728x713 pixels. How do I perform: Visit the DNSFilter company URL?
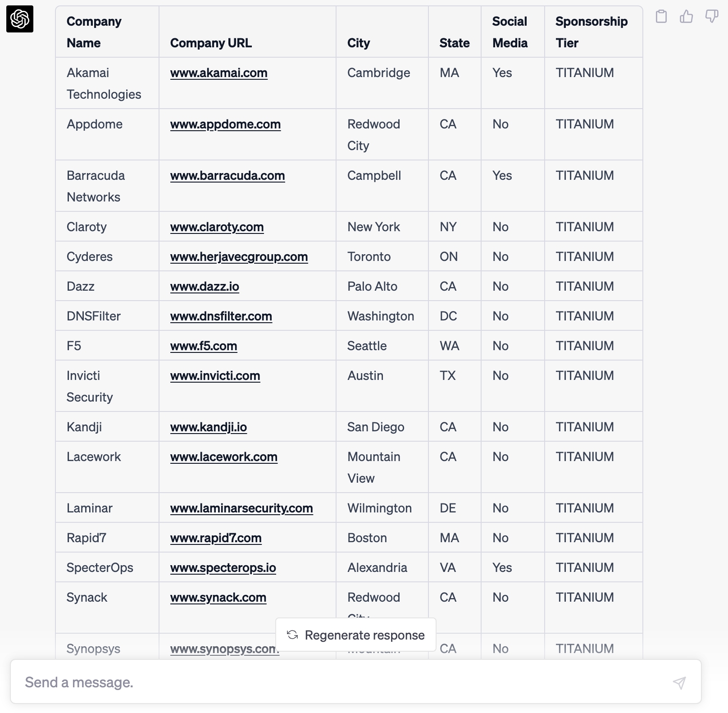(x=221, y=316)
